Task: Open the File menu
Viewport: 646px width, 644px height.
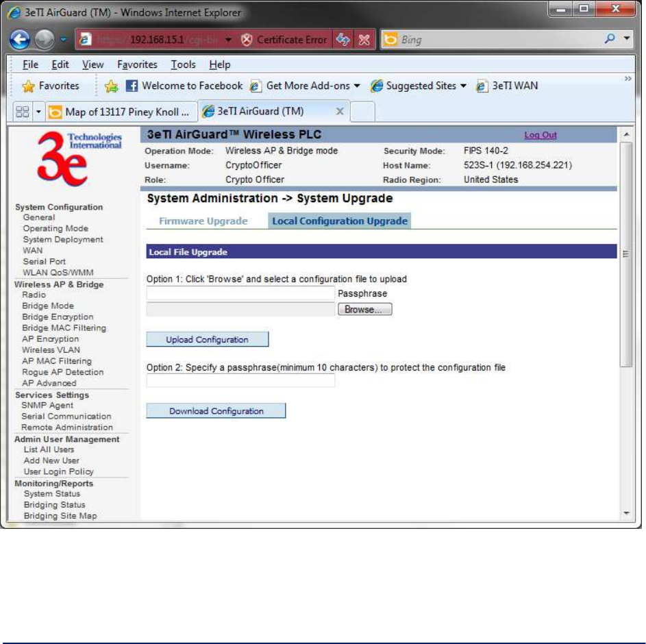Action: [x=30, y=64]
